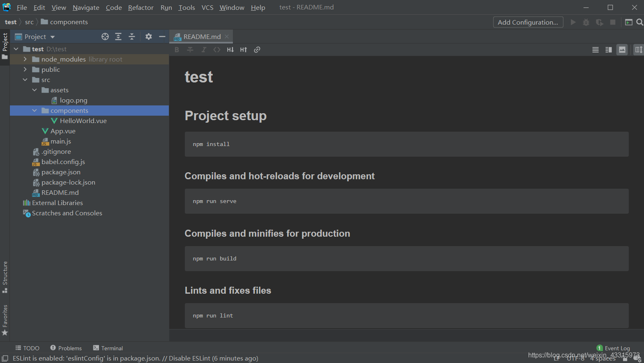Click the locate/select opened file icon

pyautogui.click(x=105, y=37)
